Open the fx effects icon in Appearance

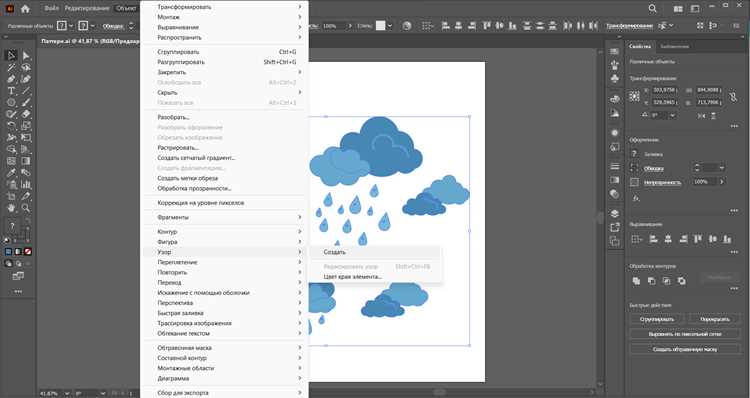pos(636,198)
